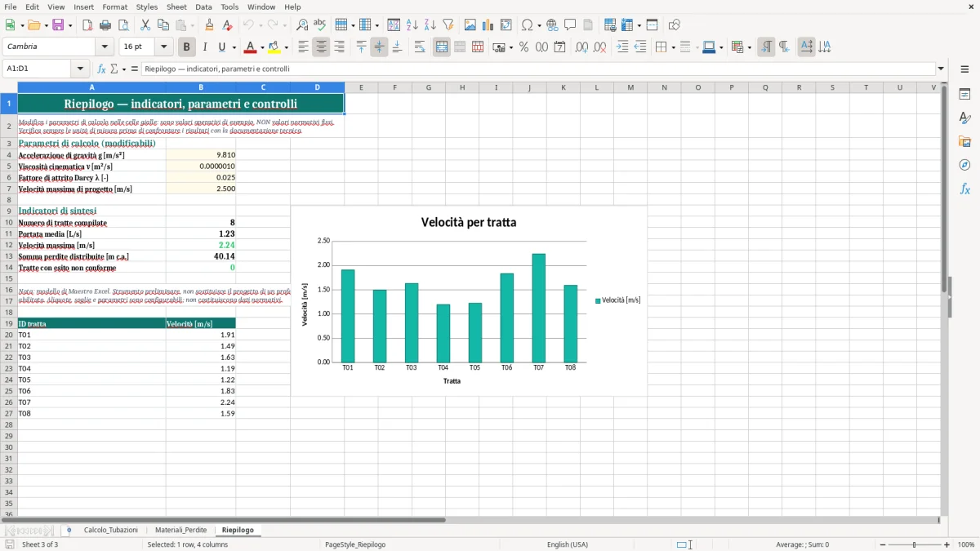This screenshot has width=980, height=551.
Task: Sort ascending A to Z
Action: pos(412,25)
